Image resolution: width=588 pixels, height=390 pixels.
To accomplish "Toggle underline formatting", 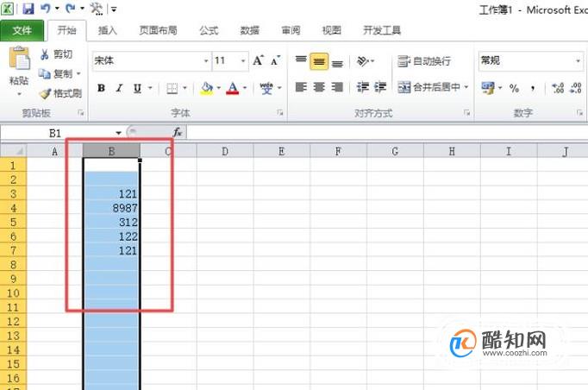I will click(x=137, y=88).
